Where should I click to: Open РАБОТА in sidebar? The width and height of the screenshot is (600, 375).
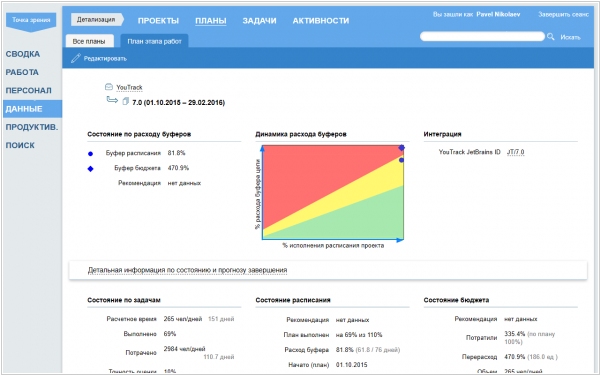pyautogui.click(x=22, y=72)
